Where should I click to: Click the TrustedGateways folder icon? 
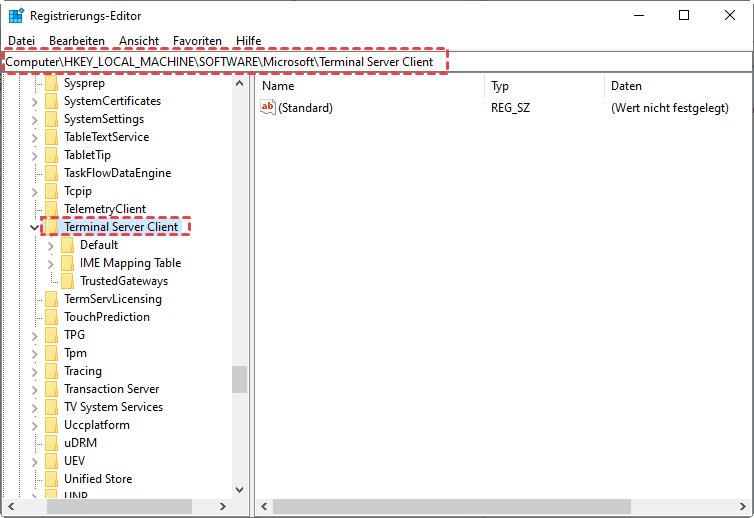pos(67,281)
